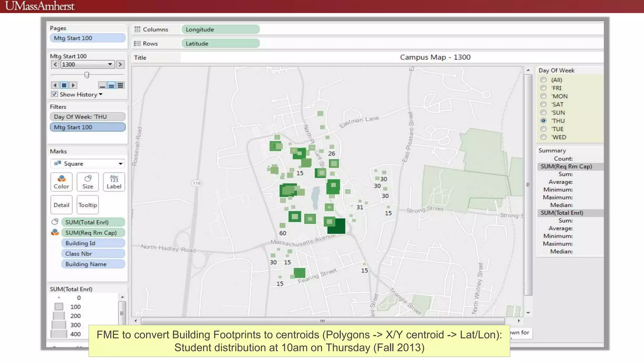This screenshot has height=362, width=644.
Task: Select the Building Id marks pill
Action: coord(93,243)
